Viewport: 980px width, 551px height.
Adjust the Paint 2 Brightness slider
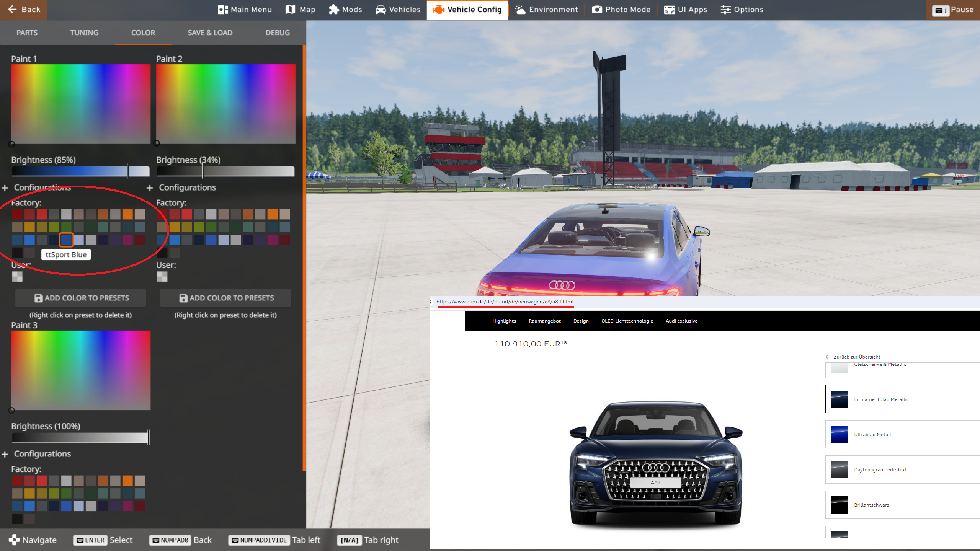(x=225, y=171)
